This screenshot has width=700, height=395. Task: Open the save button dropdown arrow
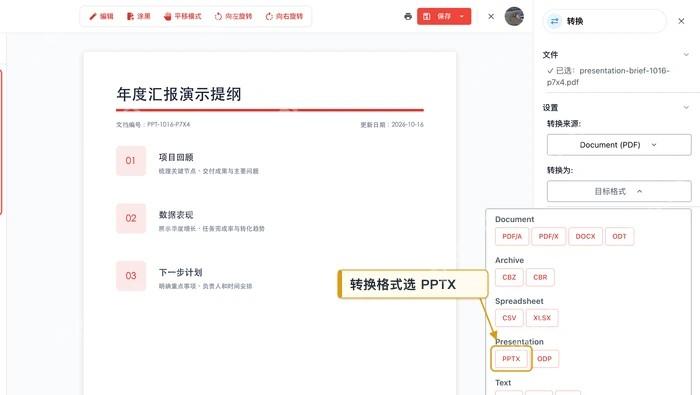pos(462,17)
